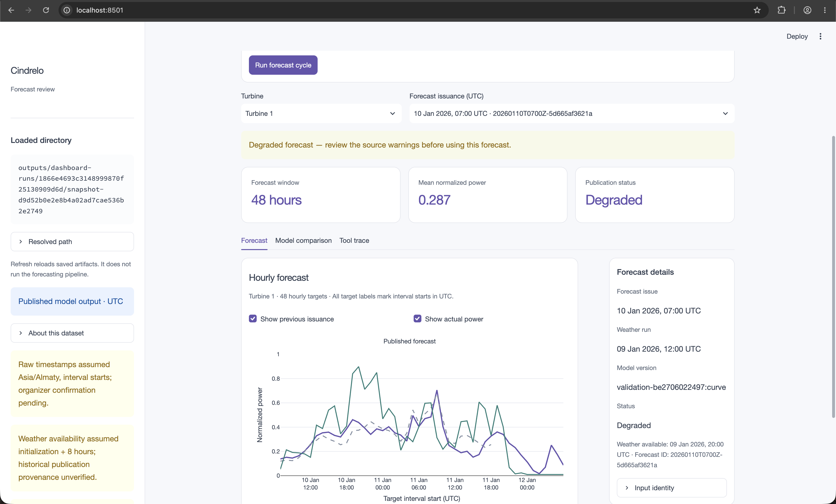Open the browser extensions puzzle icon
This screenshot has height=504, width=836.
pyautogui.click(x=781, y=10)
